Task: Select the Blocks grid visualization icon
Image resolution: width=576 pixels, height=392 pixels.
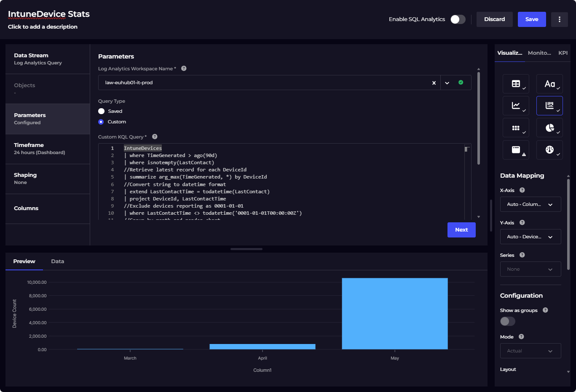Action: click(x=516, y=128)
